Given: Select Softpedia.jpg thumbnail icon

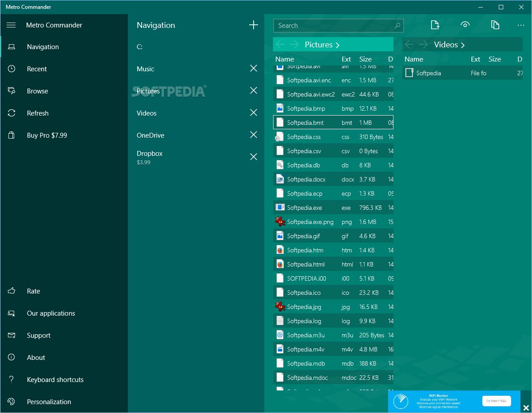Looking at the screenshot, I should [x=280, y=306].
